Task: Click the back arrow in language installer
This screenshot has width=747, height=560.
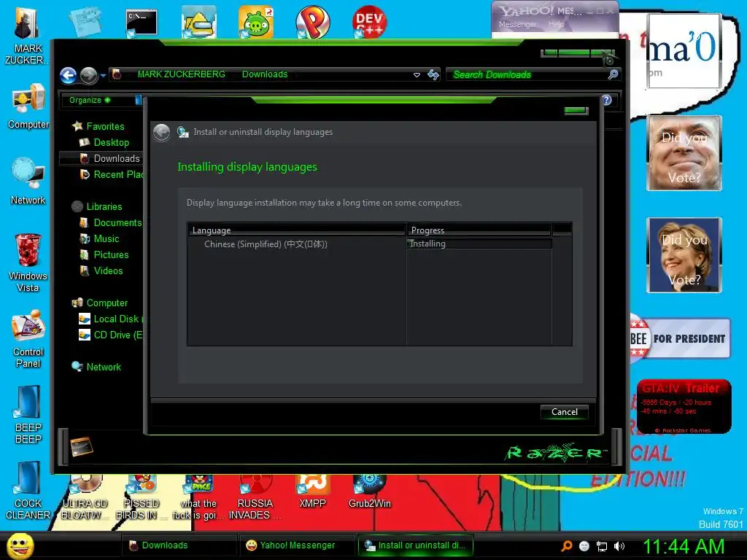Action: 162,133
